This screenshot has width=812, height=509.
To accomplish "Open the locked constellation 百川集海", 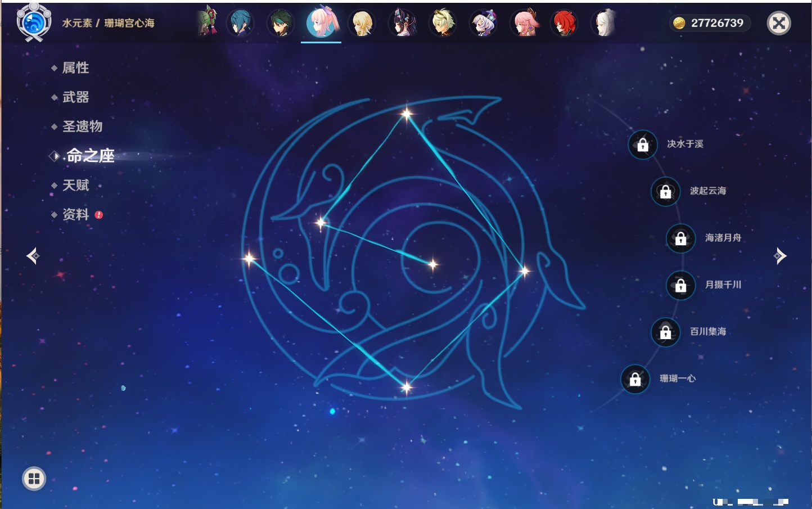I will tap(665, 332).
